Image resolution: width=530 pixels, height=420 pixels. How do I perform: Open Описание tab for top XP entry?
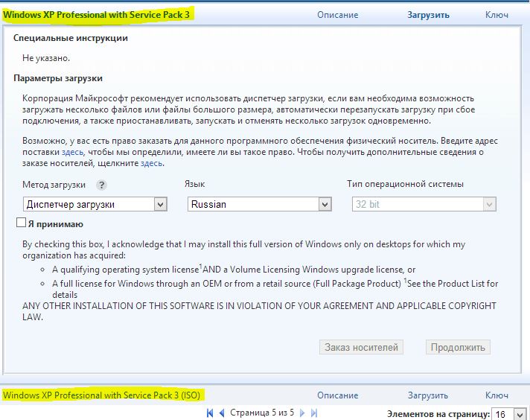click(x=337, y=15)
